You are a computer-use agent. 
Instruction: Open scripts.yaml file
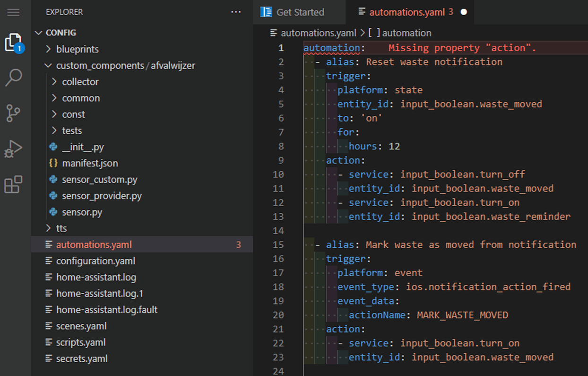click(142, 342)
